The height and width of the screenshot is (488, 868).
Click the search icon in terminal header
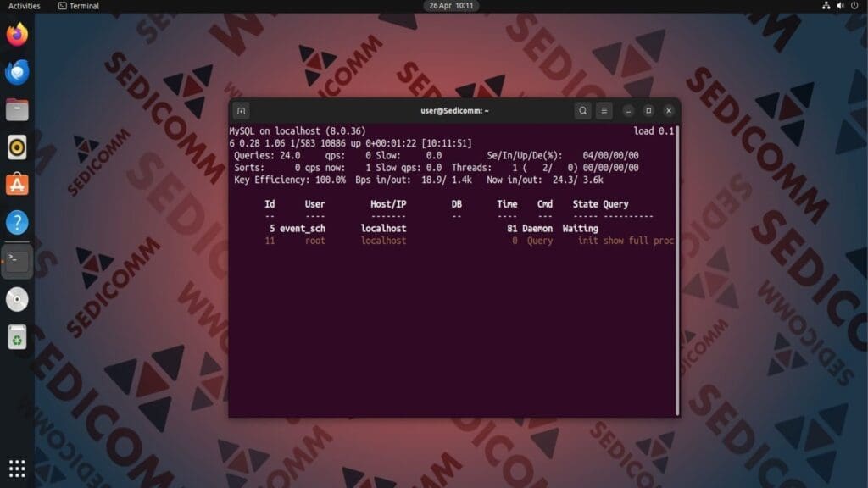click(582, 111)
